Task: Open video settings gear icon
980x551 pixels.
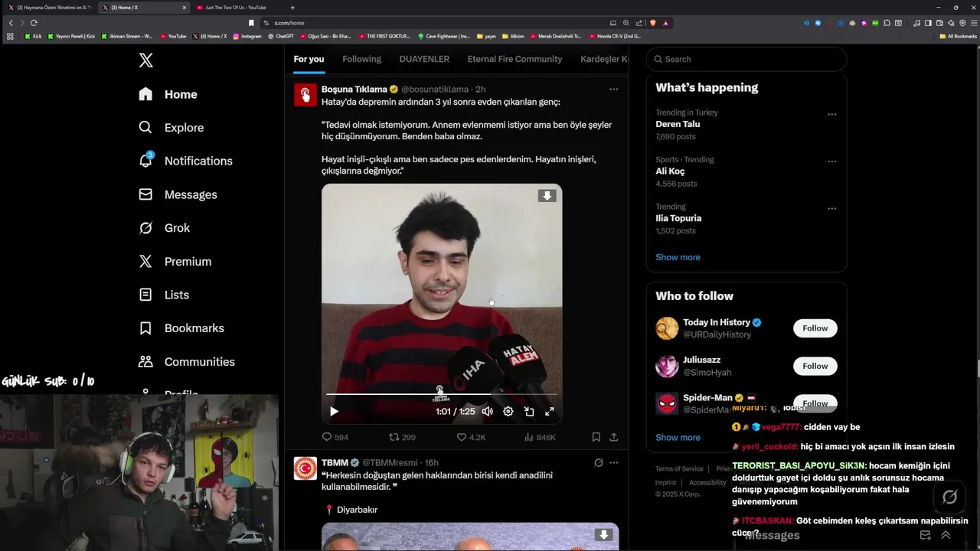Action: coord(508,411)
